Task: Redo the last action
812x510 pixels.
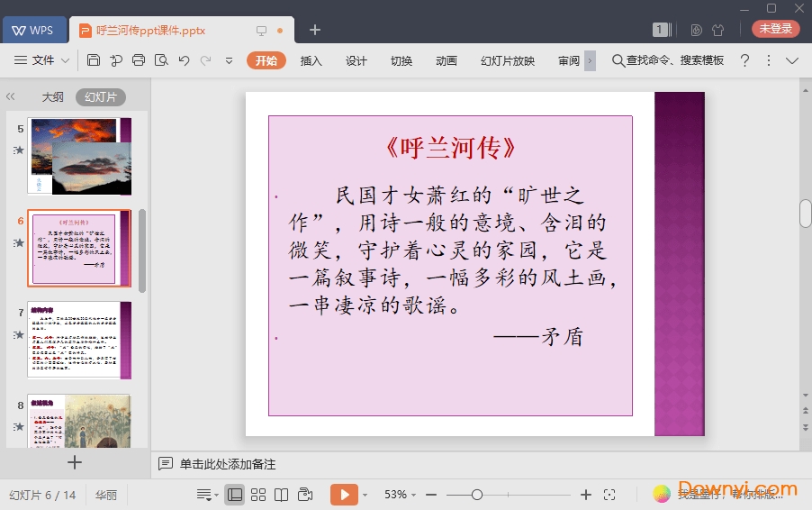Action: coord(205,60)
